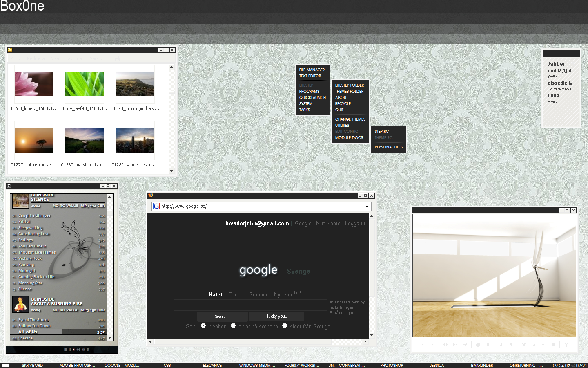Select the 'sidor från Sverige' radio button
The width and height of the screenshot is (588, 368).
tap(285, 325)
